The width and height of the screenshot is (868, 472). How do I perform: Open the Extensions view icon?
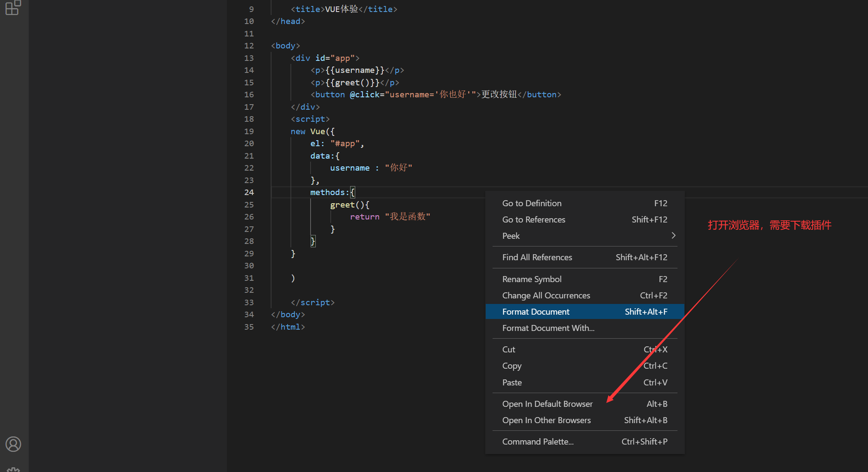point(13,8)
